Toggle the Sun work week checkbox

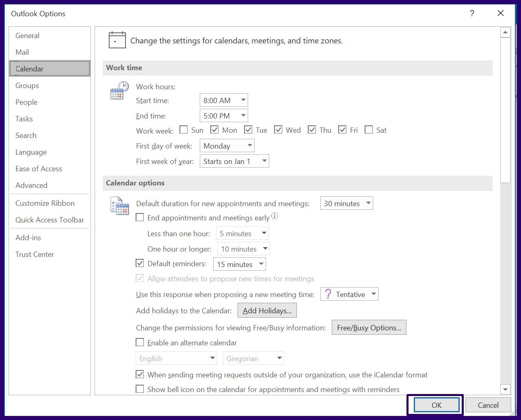pyautogui.click(x=184, y=130)
